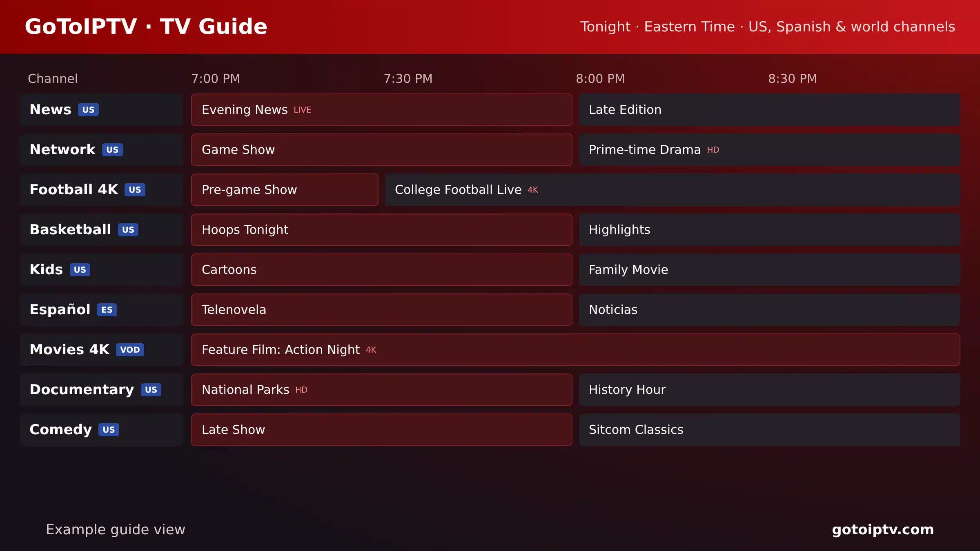Screen dimensions: 980x551
Task: Select the Noticias program
Action: [x=769, y=310]
